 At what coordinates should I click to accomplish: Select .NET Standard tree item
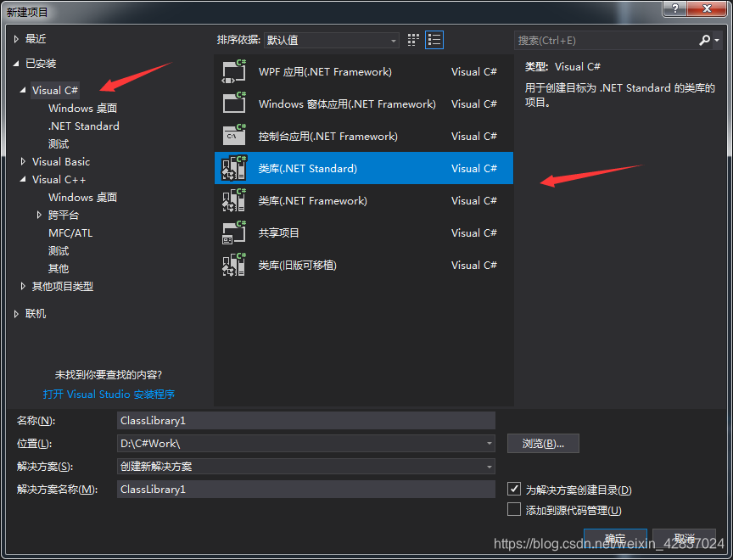(84, 126)
